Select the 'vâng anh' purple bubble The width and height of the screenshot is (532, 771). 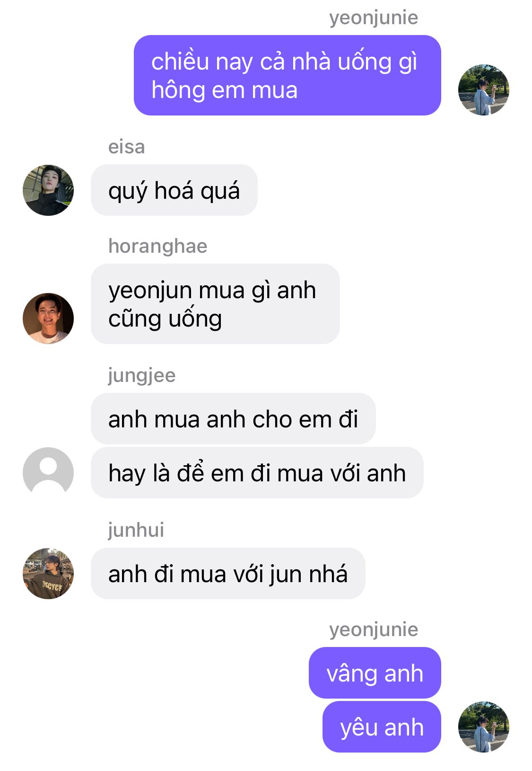point(375,673)
